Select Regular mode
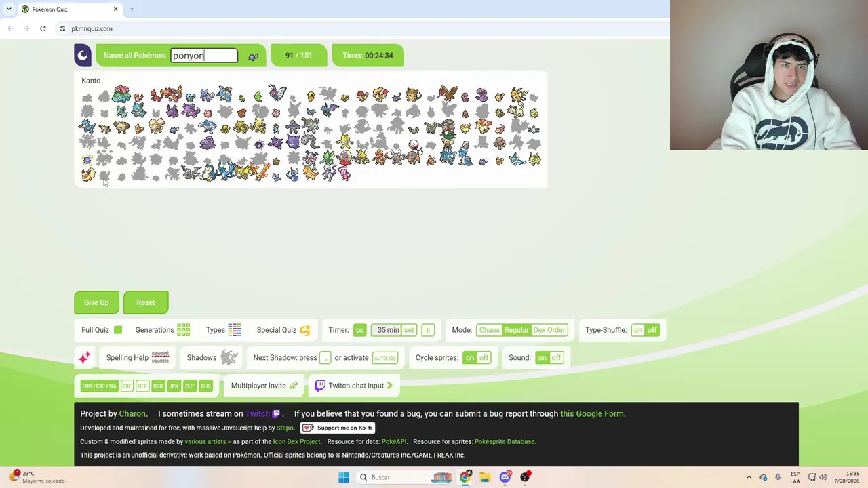868x488 pixels. click(516, 330)
